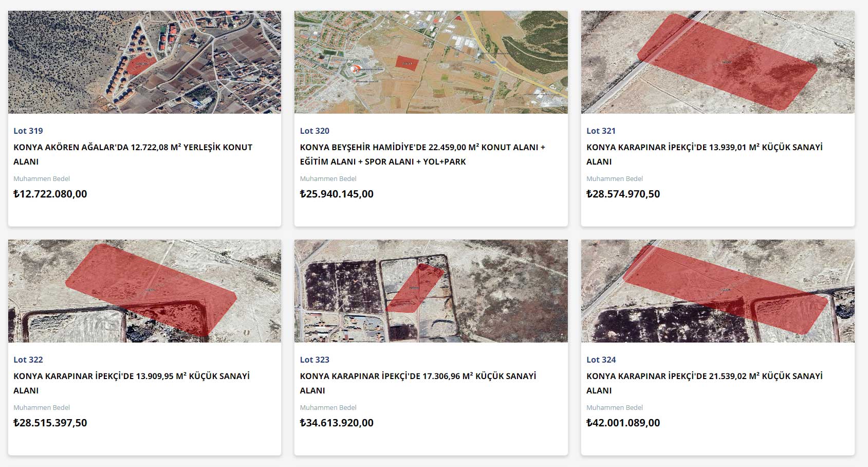Open the Lot 323 aerial thumbnail
The image size is (868, 467).
click(431, 291)
